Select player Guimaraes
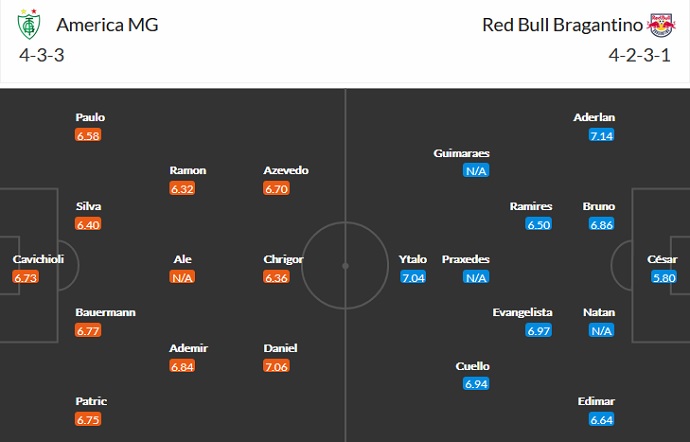This screenshot has width=690, height=442. pos(463,153)
